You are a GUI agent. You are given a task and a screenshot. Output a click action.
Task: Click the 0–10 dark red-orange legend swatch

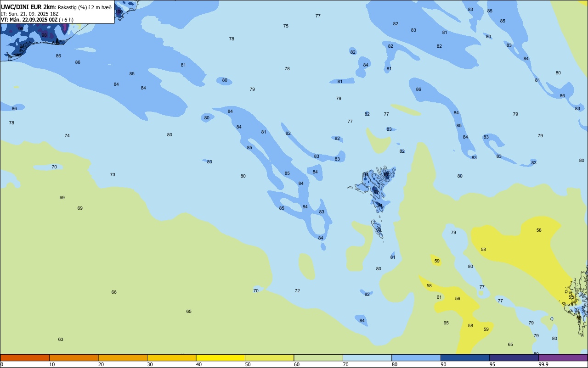[25, 357]
